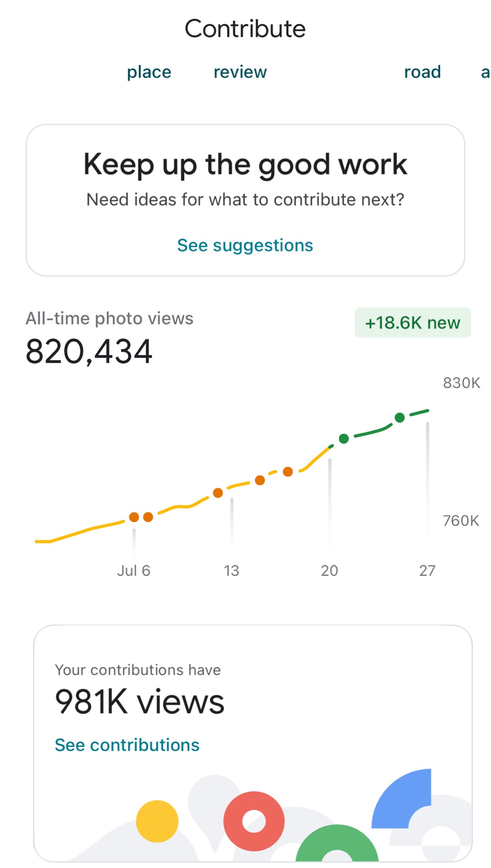Tap the '830K' chart axis label
Viewport: 491px width, 868px height.
tap(461, 383)
